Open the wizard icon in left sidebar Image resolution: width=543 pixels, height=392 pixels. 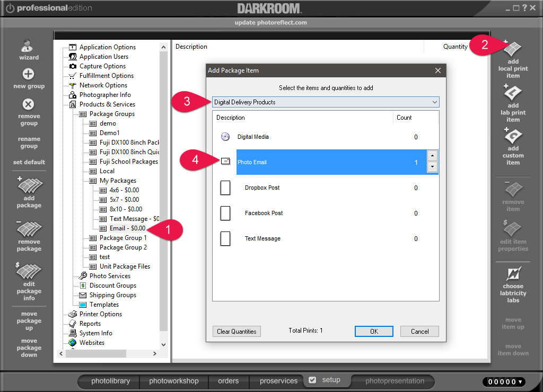coord(27,46)
